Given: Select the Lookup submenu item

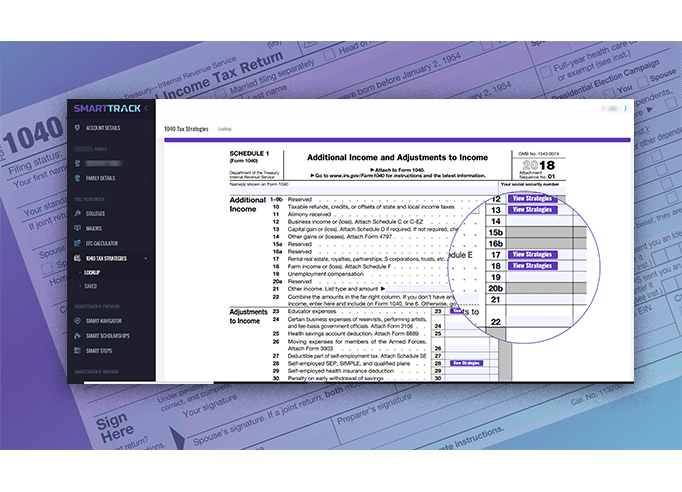Looking at the screenshot, I should click(92, 272).
